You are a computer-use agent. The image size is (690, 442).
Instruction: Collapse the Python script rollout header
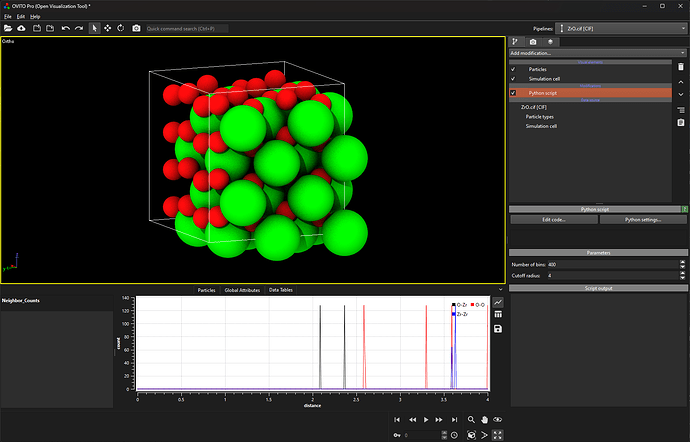595,209
